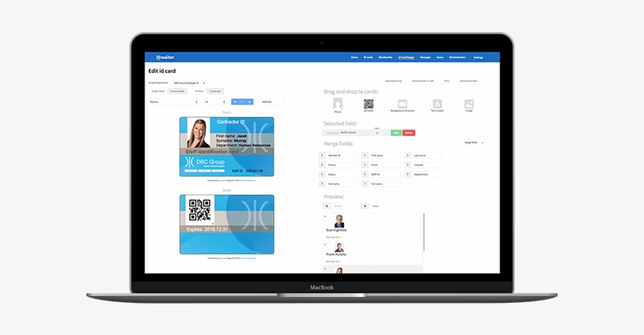This screenshot has height=335, width=644.
Task: Click the magnifier icon in Preview search
Action: click(328, 206)
